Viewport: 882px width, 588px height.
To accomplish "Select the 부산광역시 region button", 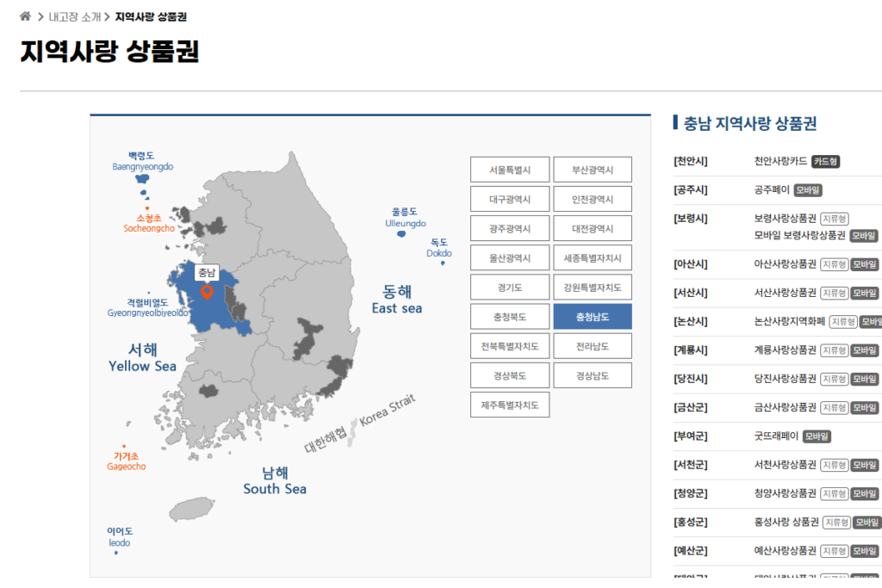I will [x=593, y=169].
